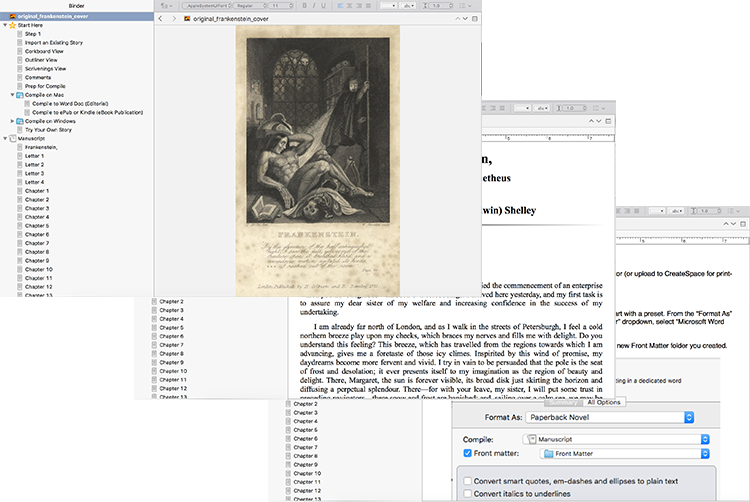750x502 pixels.
Task: Go back in front editor history
Action: [161, 19]
